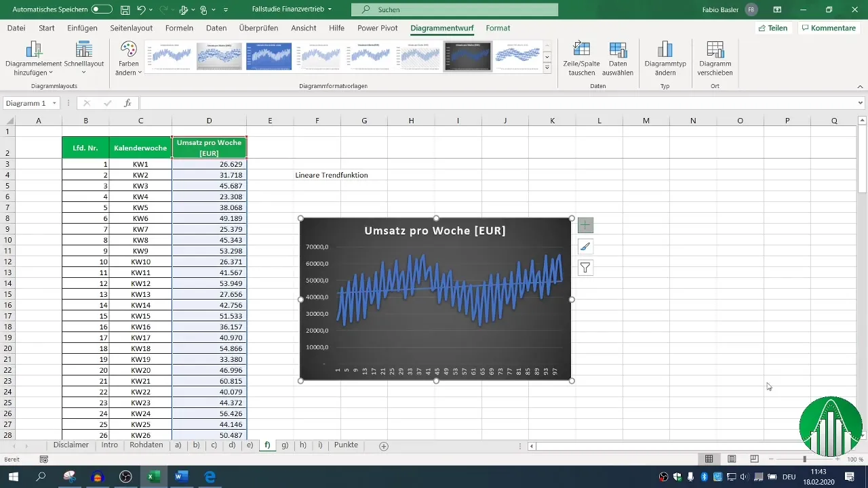Select the first chart style thumbnail
868x488 pixels.
coord(170,56)
